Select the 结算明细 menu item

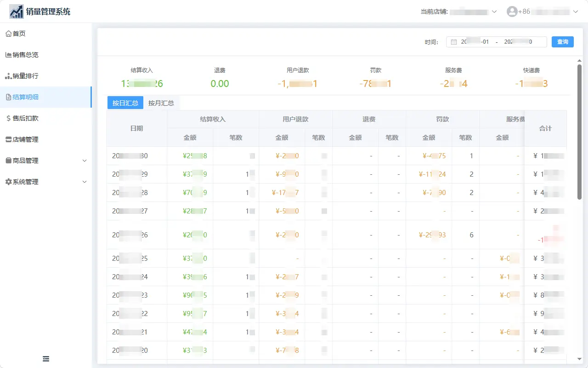pos(46,97)
